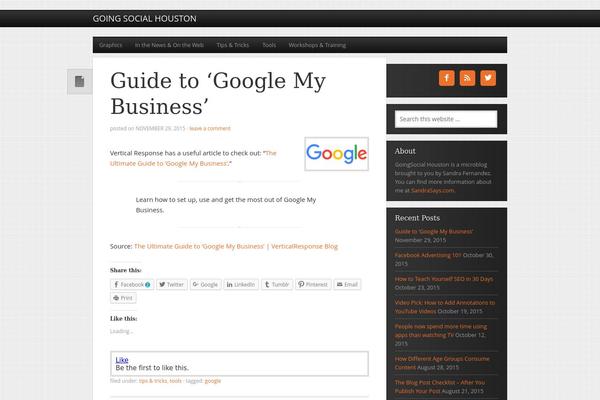Image resolution: width=600 pixels, height=400 pixels.
Task: Open the google tag link
Action: pos(213,381)
